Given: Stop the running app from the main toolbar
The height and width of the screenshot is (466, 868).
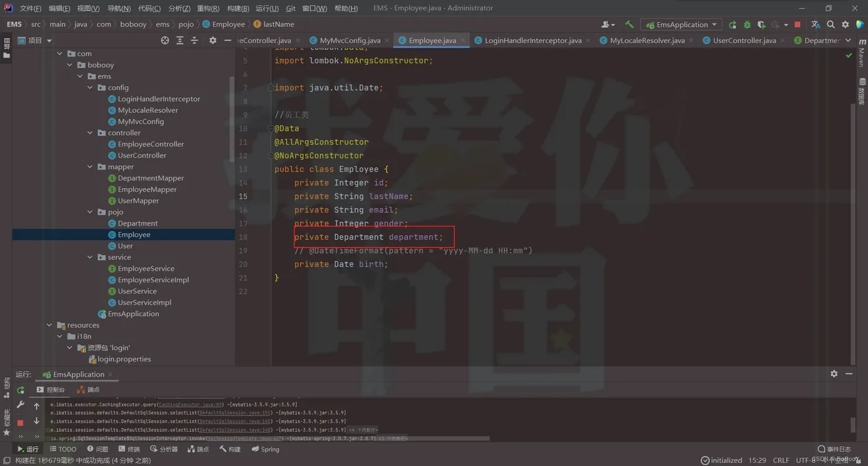Looking at the screenshot, I should pos(797,25).
